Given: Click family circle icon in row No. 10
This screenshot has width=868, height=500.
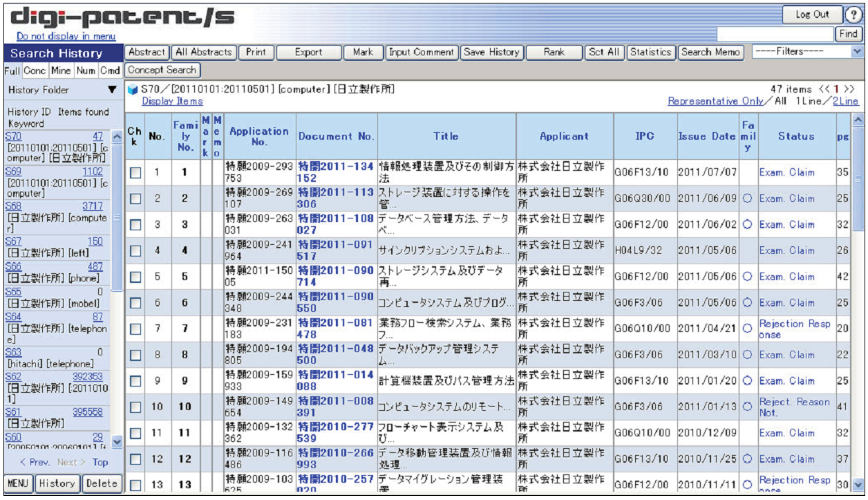Looking at the screenshot, I should click(x=747, y=407).
